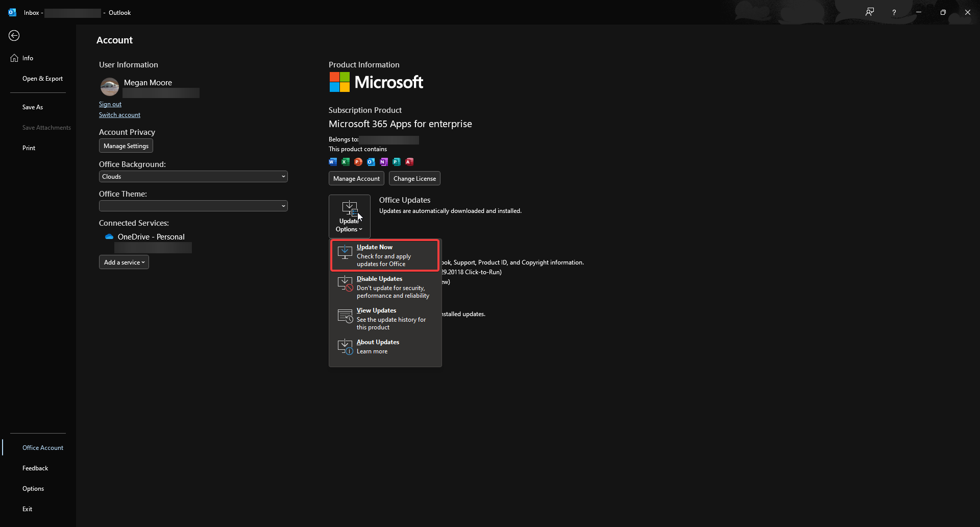Click the Microsoft logo
980x527 pixels.
pyautogui.click(x=376, y=82)
